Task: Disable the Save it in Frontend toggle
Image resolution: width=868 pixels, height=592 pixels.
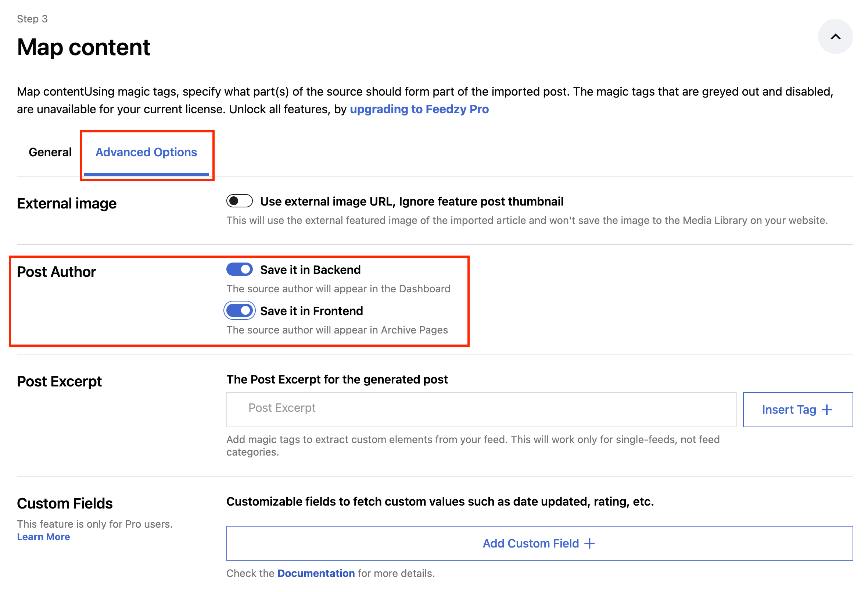Action: [239, 311]
